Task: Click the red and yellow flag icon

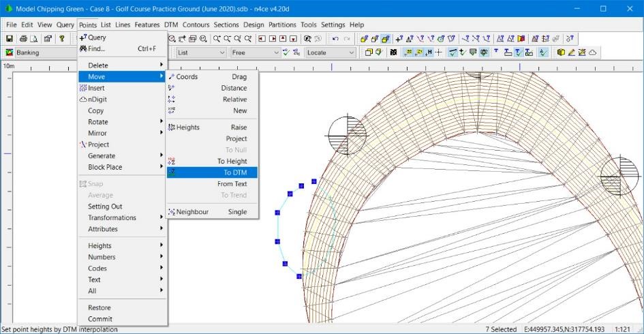Action: [x=521, y=39]
